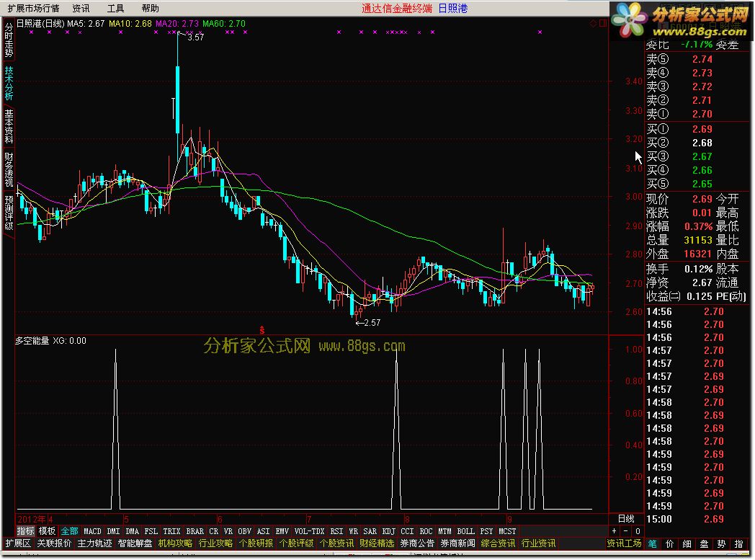Click the minus zoom button

click(x=625, y=531)
